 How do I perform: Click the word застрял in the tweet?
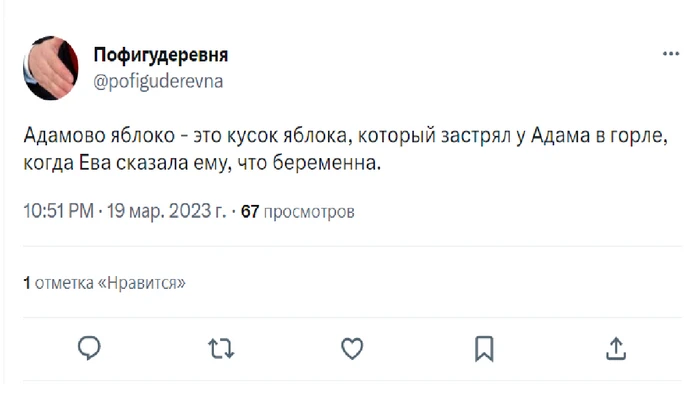click(476, 136)
